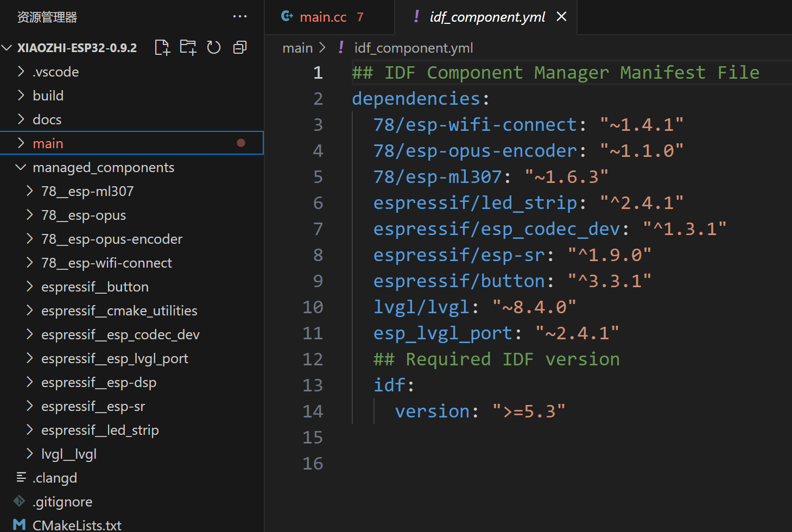Expand the .vscode folder
This screenshot has height=532, width=792.
click(21, 71)
